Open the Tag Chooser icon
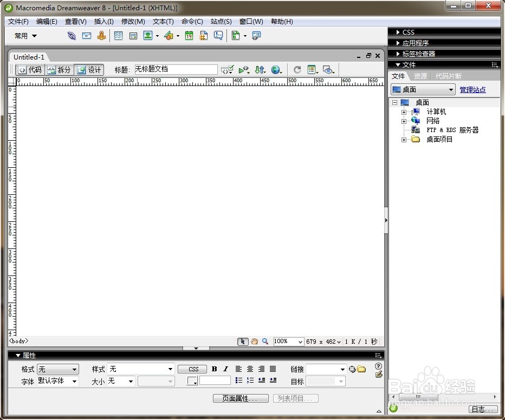Image resolution: width=505 pixels, height=420 pixels. (256, 35)
